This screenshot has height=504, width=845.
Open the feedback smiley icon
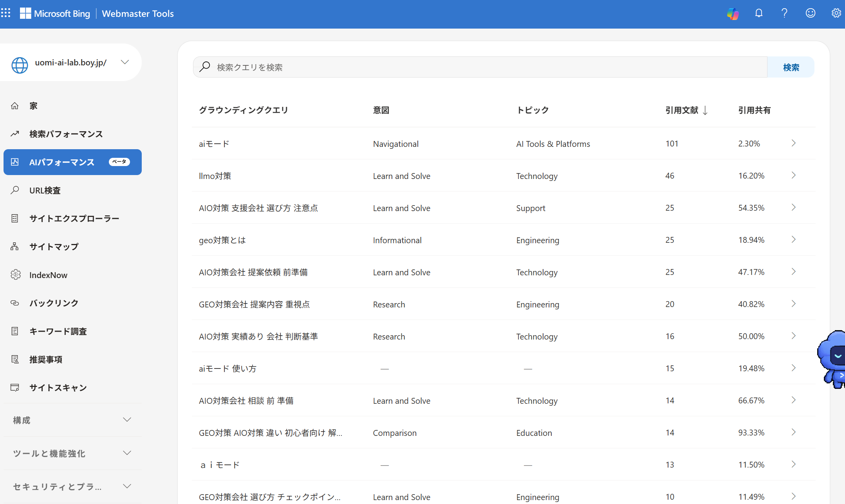click(811, 13)
